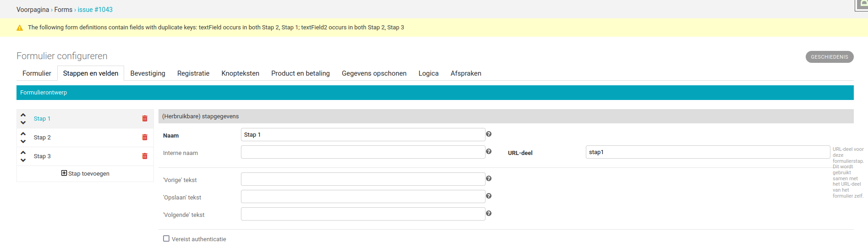868x249 pixels.
Task: Show help for the Naam field
Action: coord(489,134)
